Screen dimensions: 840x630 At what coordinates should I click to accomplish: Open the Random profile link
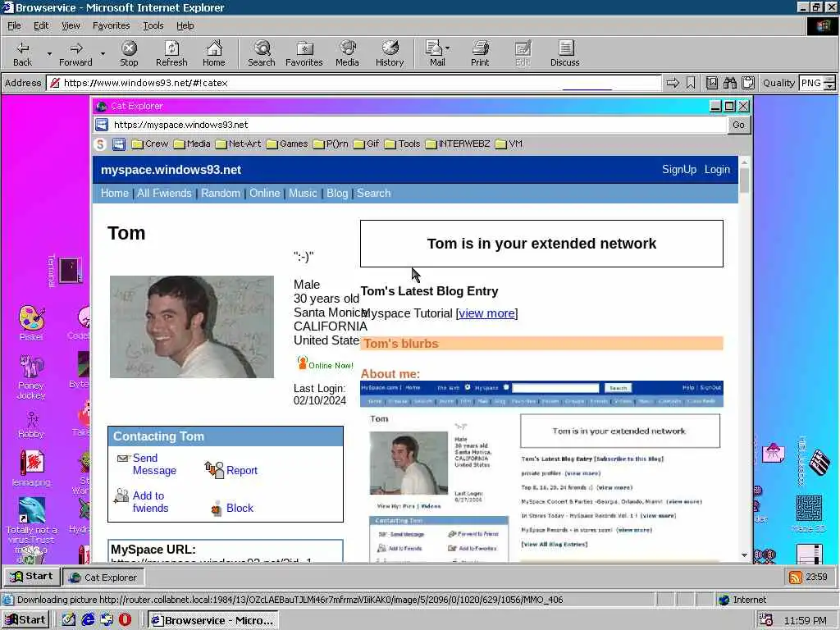tap(221, 194)
